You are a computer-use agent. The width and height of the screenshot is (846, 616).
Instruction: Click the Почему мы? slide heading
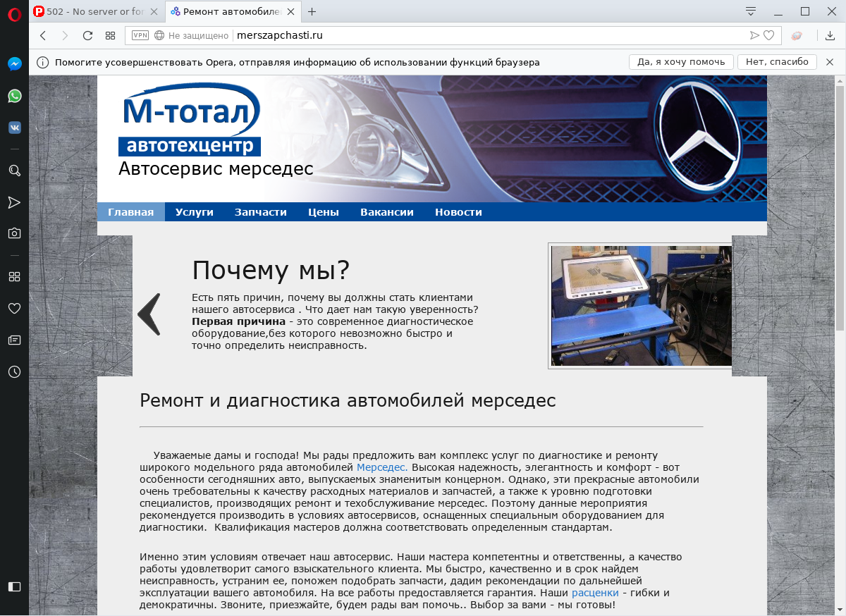tap(271, 270)
